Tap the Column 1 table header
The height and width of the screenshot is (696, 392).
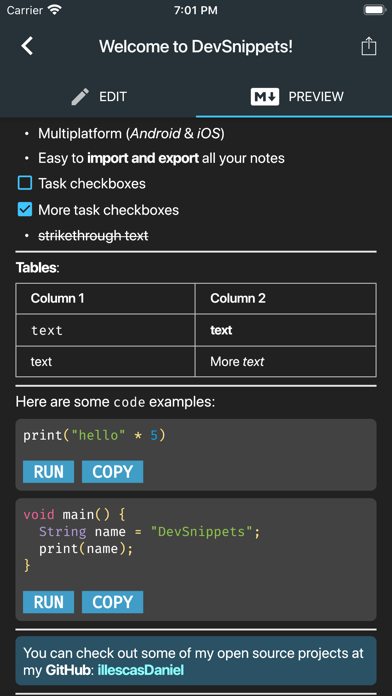[105, 299]
